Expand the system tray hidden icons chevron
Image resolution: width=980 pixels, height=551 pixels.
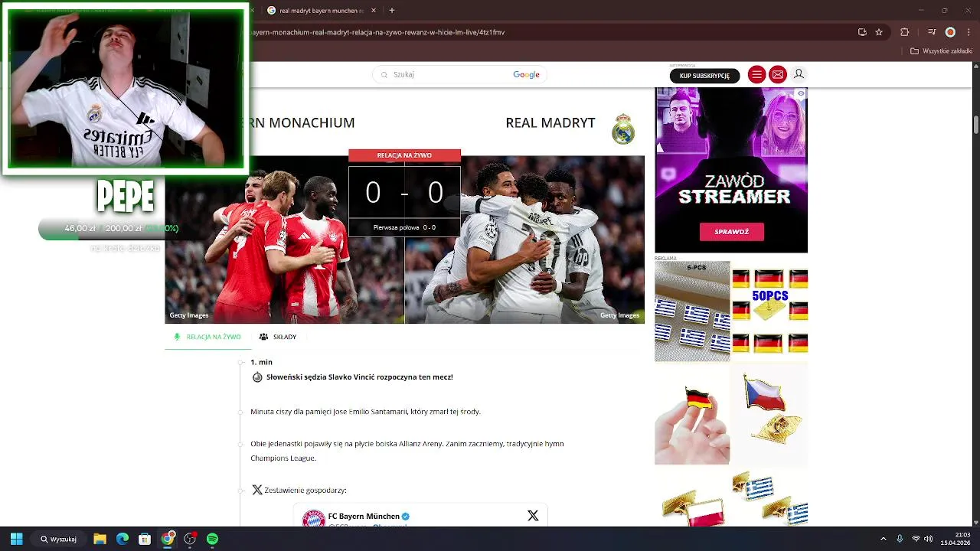[x=883, y=539]
